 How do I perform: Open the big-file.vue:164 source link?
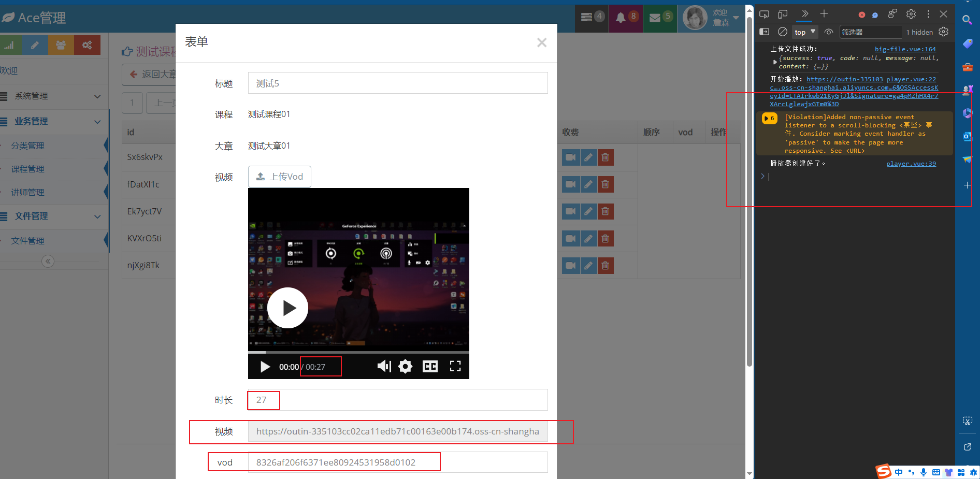click(905, 49)
